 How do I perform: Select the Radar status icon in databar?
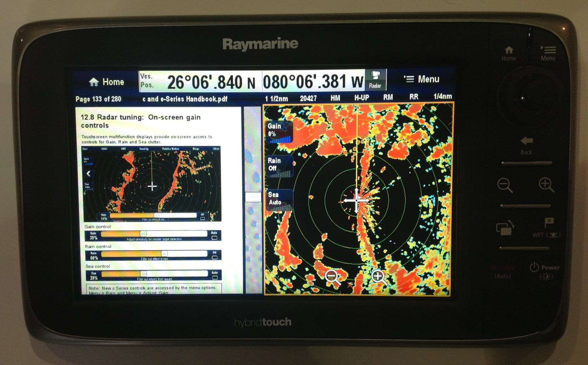(375, 79)
